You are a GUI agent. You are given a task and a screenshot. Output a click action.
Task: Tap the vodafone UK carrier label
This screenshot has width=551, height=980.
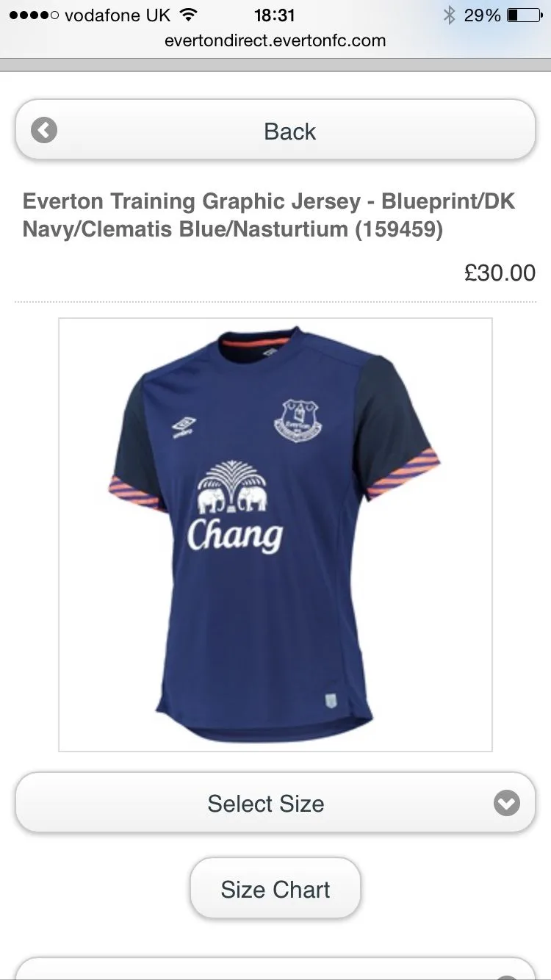118,15
